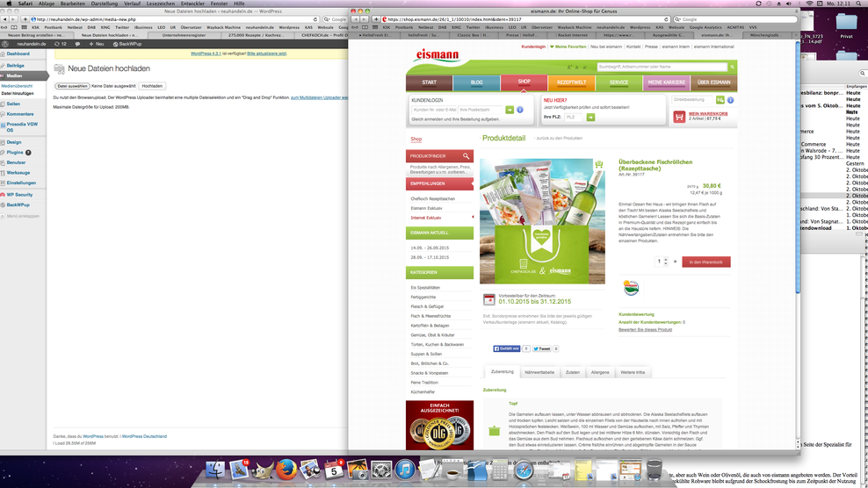This screenshot has width=868, height=488.
Task: Click the DLG award banner image
Action: click(x=439, y=425)
